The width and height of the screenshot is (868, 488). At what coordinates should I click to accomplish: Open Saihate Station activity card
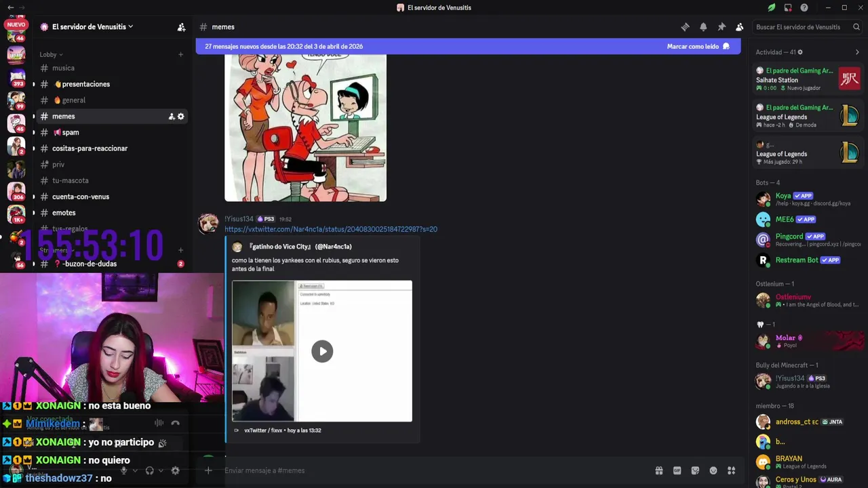point(808,79)
